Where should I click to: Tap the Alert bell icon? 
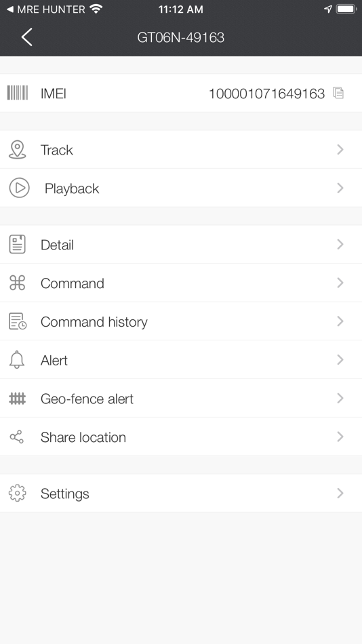[17, 360]
